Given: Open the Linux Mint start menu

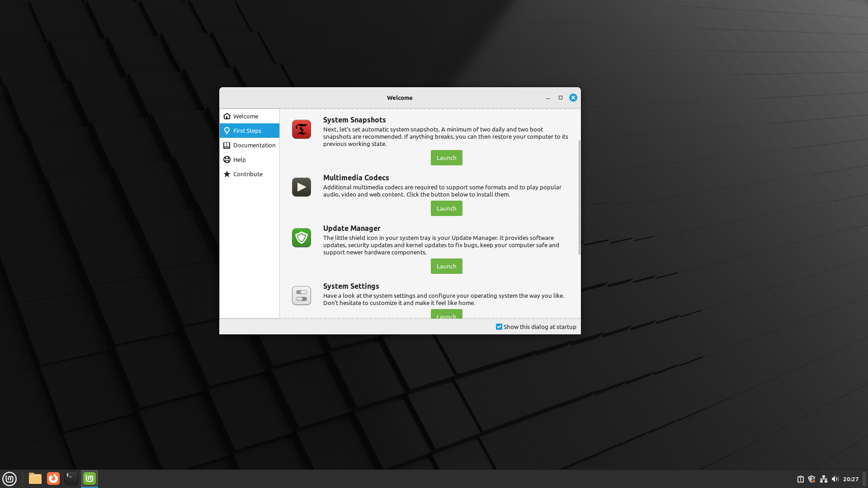Looking at the screenshot, I should [9, 479].
